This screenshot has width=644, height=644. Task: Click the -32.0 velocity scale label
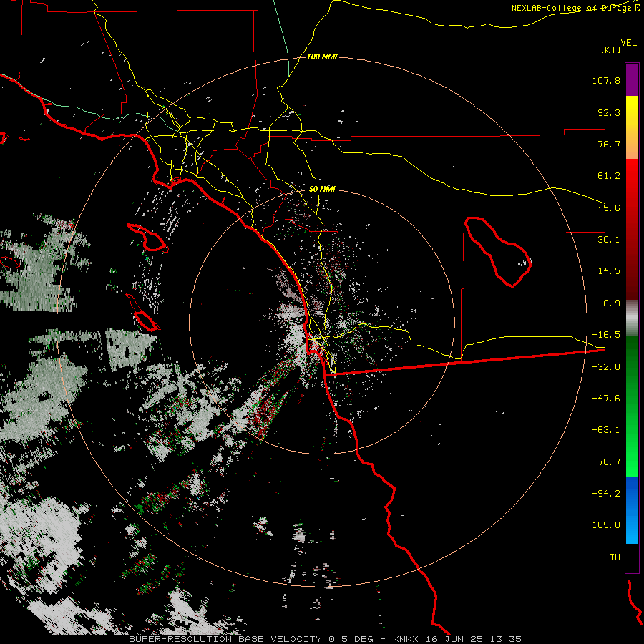pos(606,367)
